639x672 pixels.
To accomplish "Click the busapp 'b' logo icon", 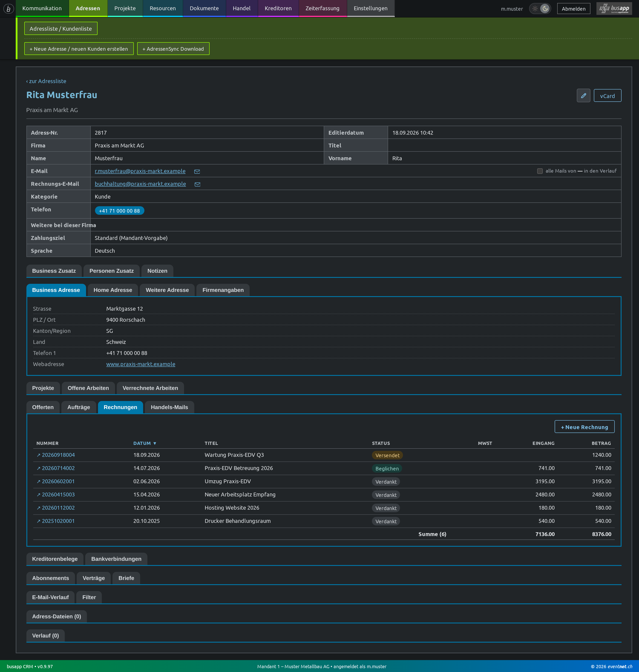I will 8,9.
